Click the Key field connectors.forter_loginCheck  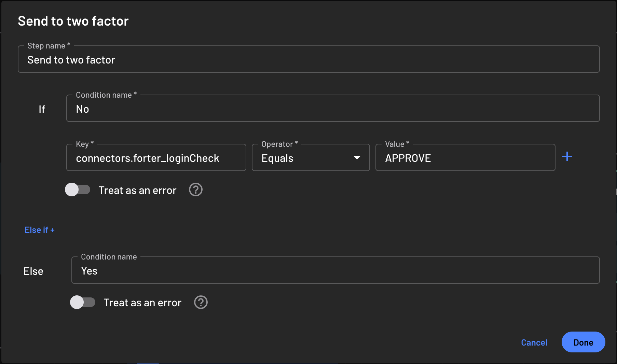(156, 158)
